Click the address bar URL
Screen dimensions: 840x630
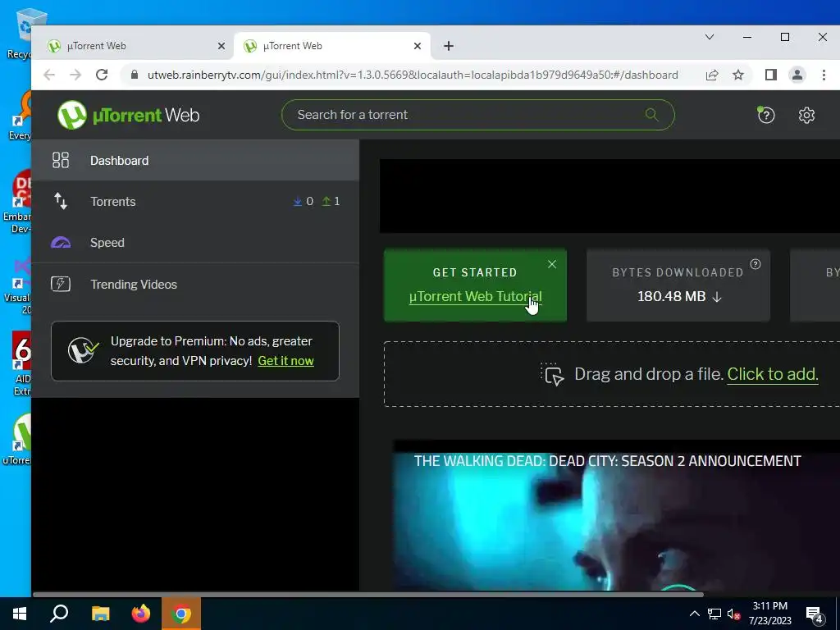[413, 75]
